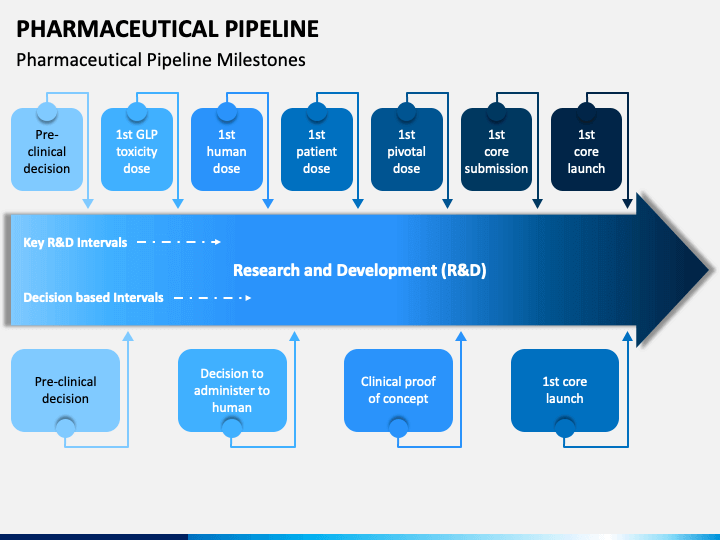This screenshot has height=540, width=720.
Task: Click down arrowhead right of top 'Pre-clinical decision'
Action: (x=88, y=204)
